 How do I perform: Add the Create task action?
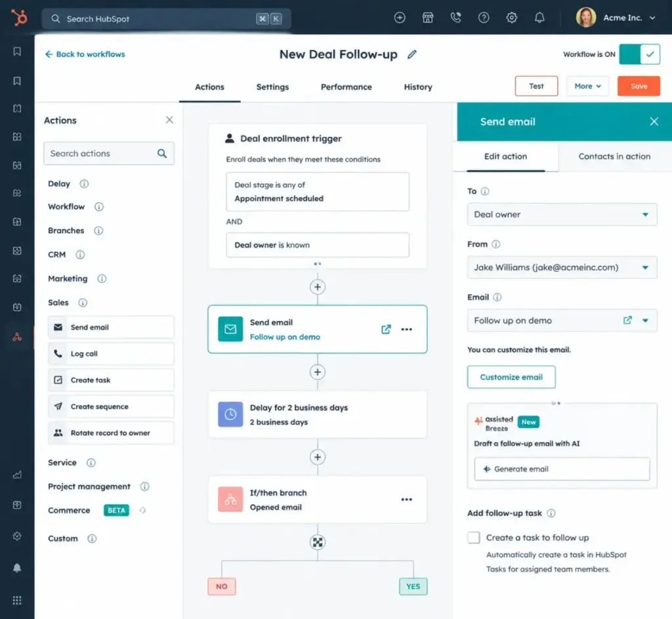111,380
